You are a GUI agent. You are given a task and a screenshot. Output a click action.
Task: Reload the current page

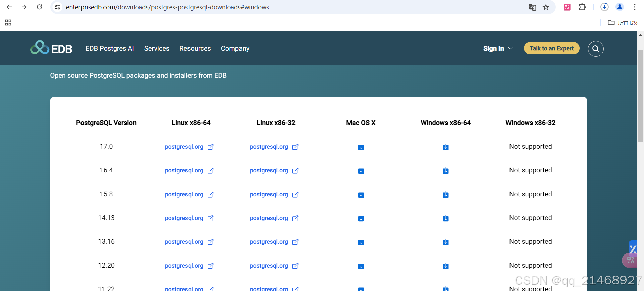pyautogui.click(x=39, y=7)
